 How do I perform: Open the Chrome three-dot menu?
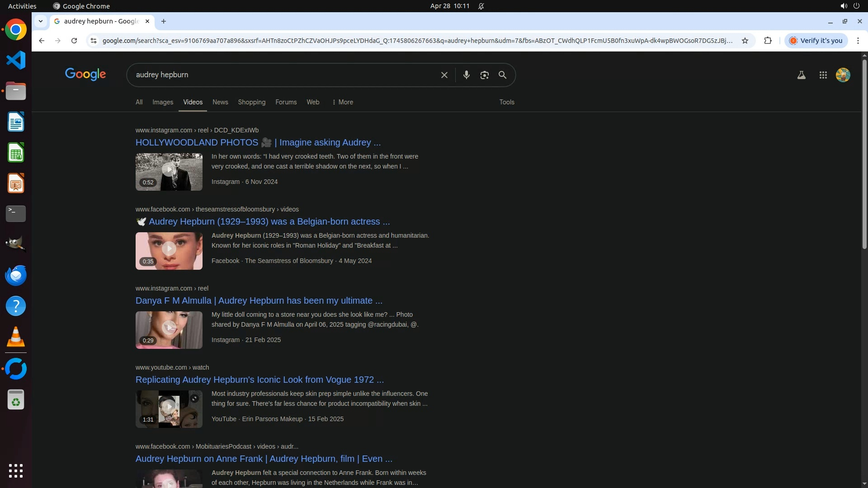click(x=858, y=41)
